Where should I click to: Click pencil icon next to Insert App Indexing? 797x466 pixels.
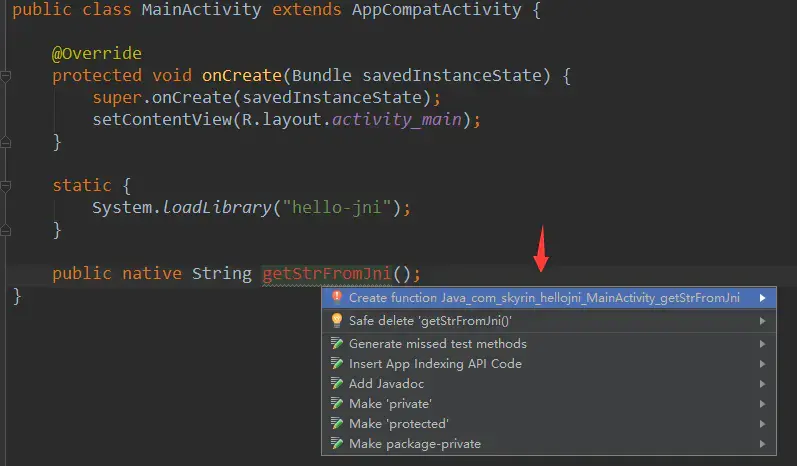click(x=336, y=363)
